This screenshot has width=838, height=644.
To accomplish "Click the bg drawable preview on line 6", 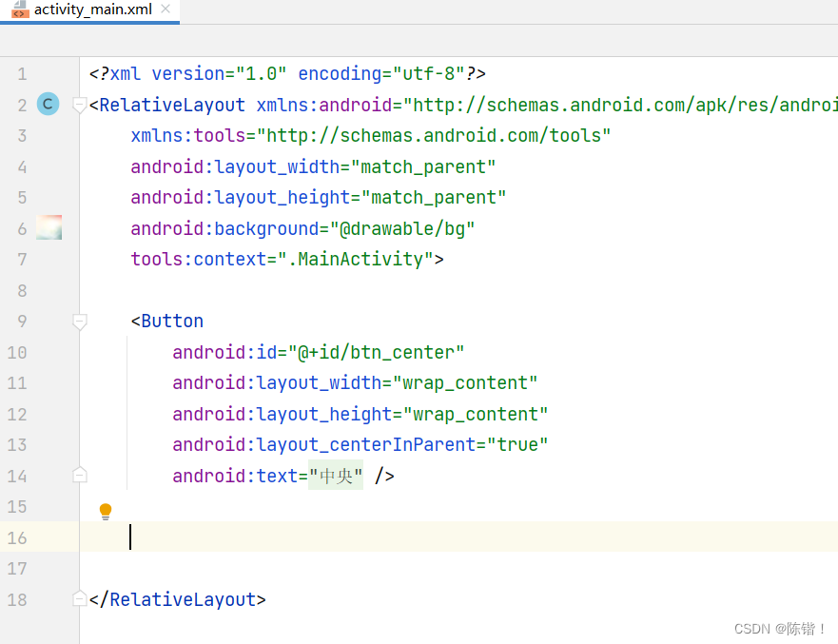I will (49, 227).
